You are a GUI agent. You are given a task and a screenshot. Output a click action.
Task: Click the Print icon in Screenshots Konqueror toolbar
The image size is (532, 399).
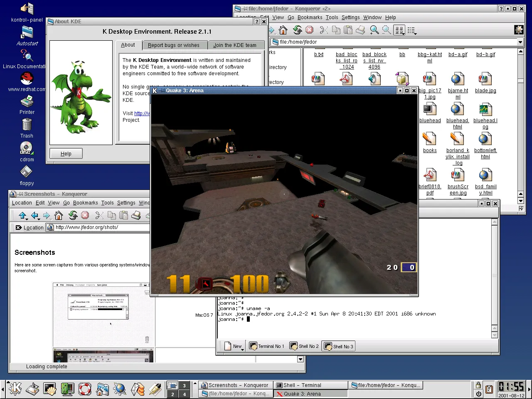coord(136,215)
